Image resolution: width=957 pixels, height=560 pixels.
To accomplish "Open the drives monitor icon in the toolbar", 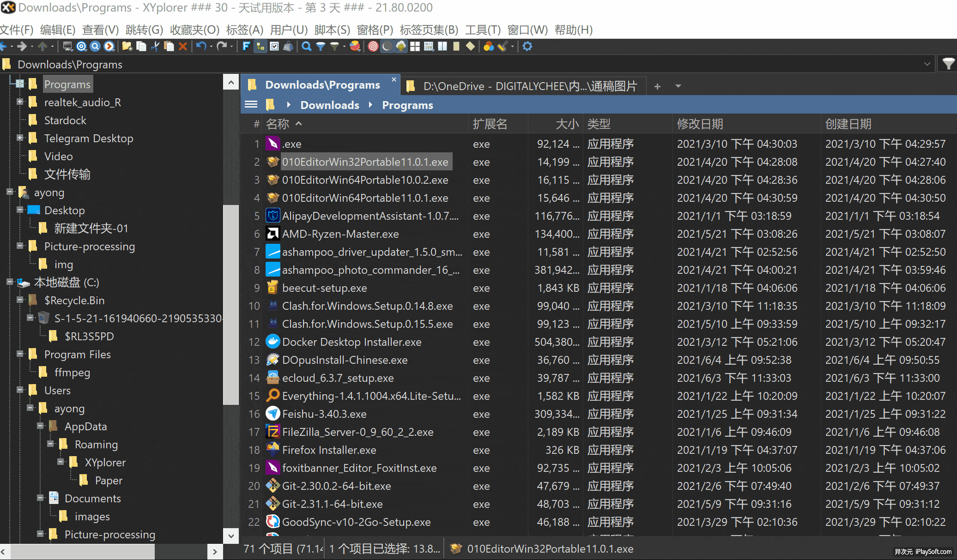I will pos(67,46).
